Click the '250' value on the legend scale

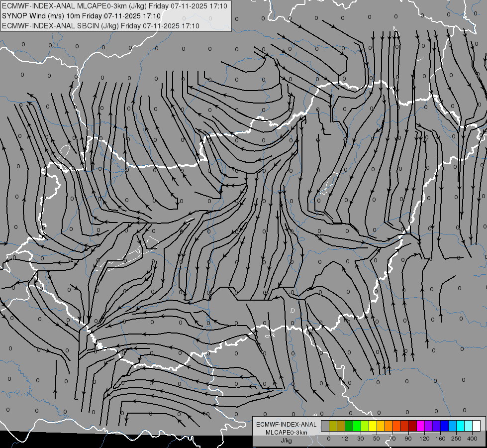(456, 439)
